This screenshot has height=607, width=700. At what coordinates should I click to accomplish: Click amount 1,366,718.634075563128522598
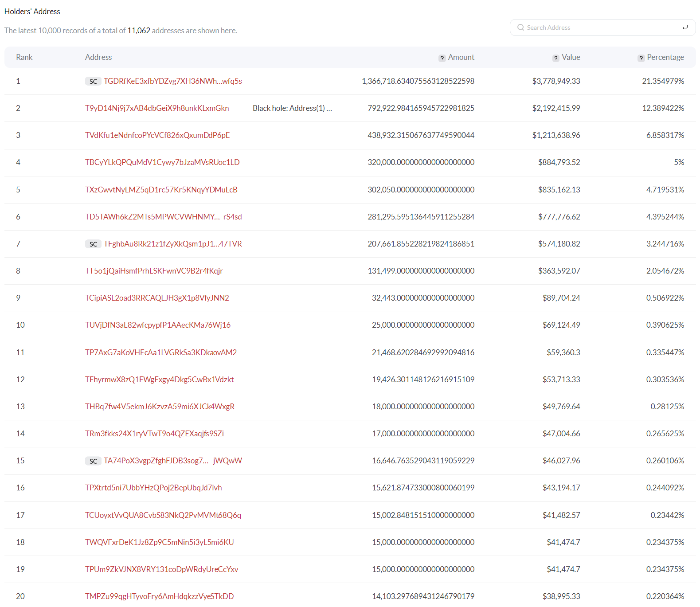click(x=418, y=81)
